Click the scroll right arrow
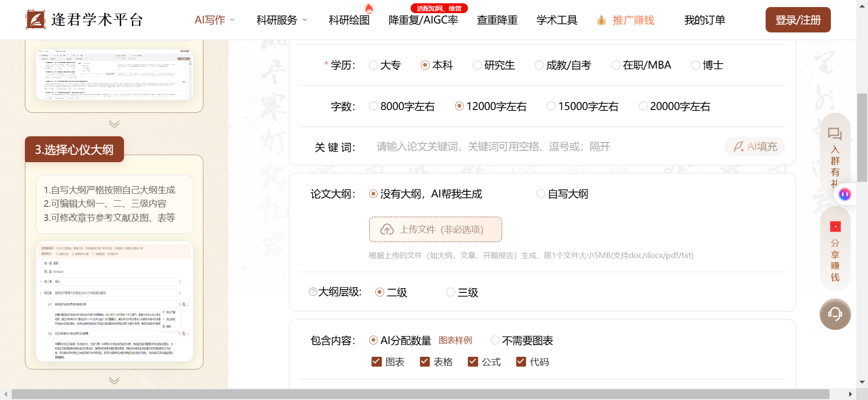868x400 pixels. (x=851, y=394)
